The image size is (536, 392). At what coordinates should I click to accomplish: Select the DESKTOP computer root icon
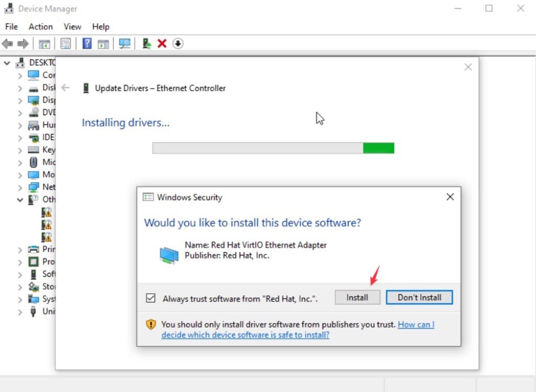pos(20,63)
